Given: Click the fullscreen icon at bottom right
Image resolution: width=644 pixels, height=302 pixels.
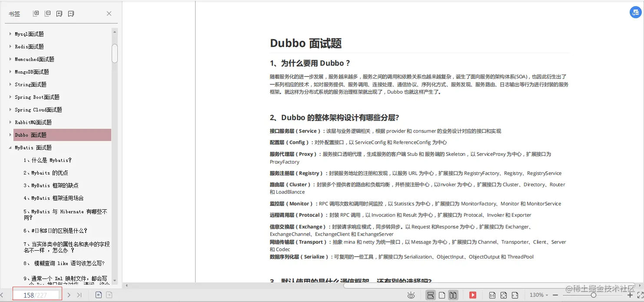Looking at the screenshot, I should (x=640, y=295).
